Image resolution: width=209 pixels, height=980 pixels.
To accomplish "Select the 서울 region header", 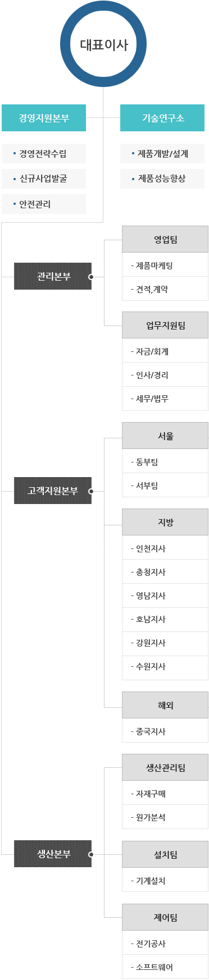I will tap(165, 436).
